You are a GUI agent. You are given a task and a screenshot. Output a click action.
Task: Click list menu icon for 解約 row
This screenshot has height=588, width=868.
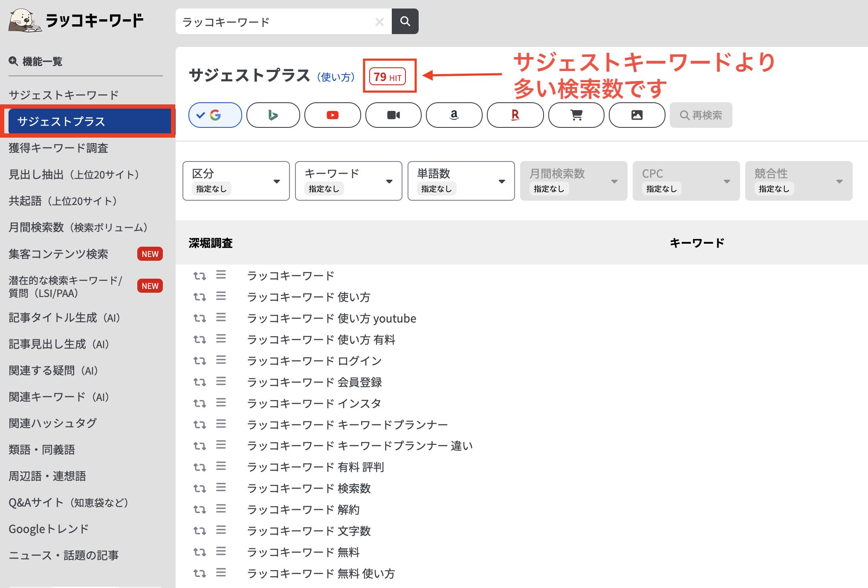(221, 509)
